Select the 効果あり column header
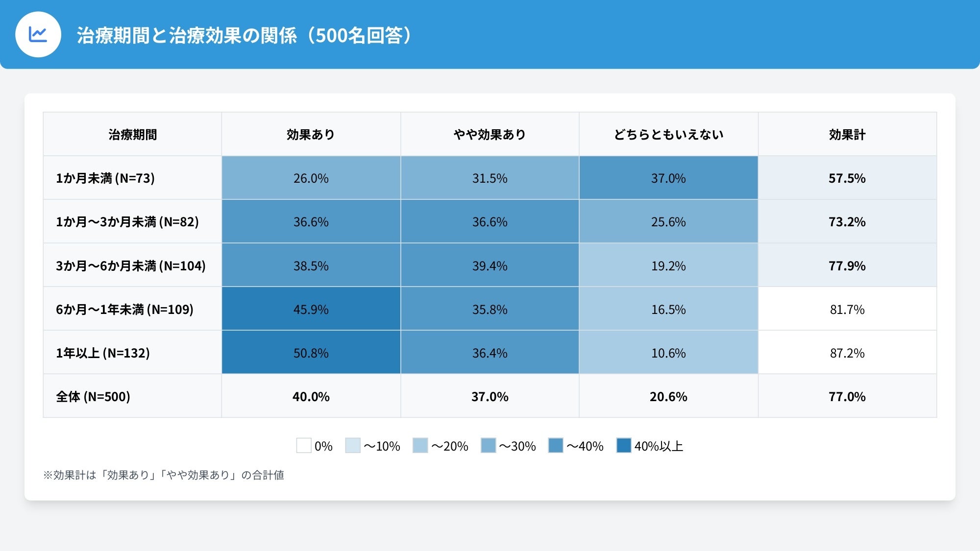The width and height of the screenshot is (980, 551). [x=311, y=134]
